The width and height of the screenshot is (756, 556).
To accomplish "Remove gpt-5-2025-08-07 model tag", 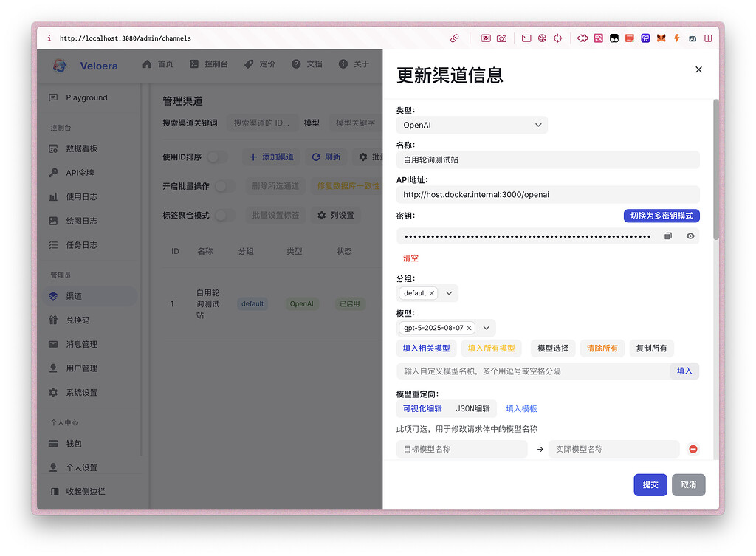I will (x=469, y=328).
